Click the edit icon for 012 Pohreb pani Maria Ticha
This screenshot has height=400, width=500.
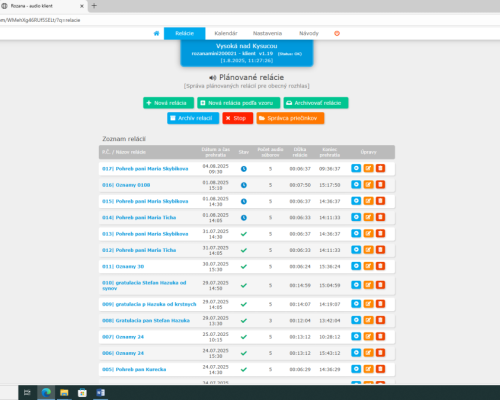368,250
